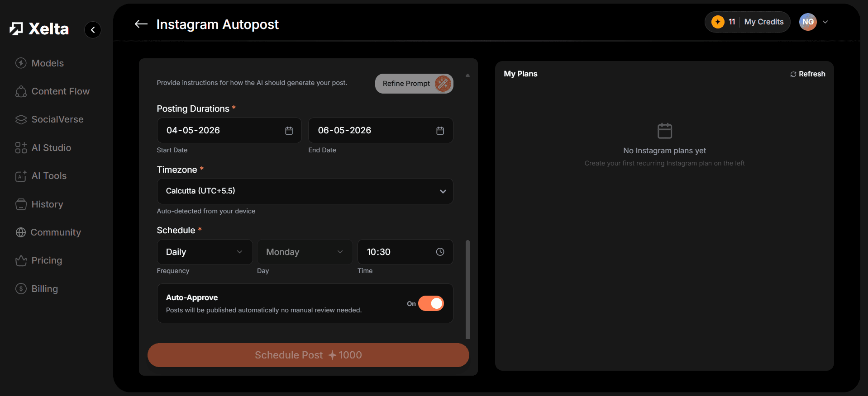Click the AI Tools icon in the sidebar
This screenshot has height=396, width=868.
pos(21,176)
